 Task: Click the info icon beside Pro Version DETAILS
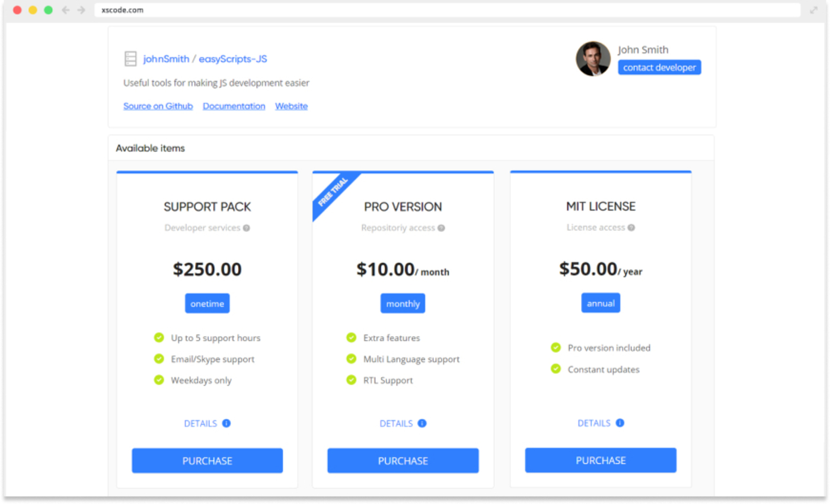point(422,423)
